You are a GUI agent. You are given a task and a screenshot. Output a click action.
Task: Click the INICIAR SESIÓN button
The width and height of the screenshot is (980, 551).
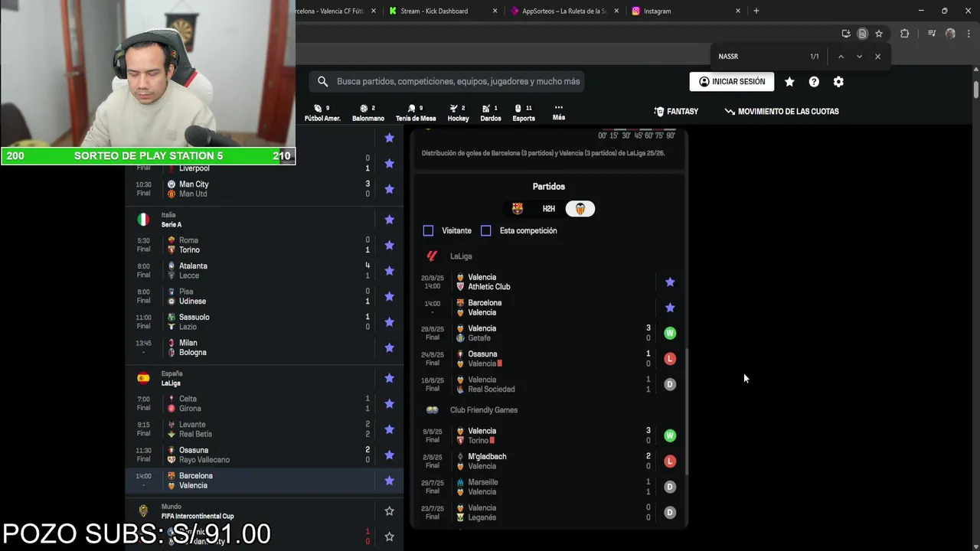point(732,82)
